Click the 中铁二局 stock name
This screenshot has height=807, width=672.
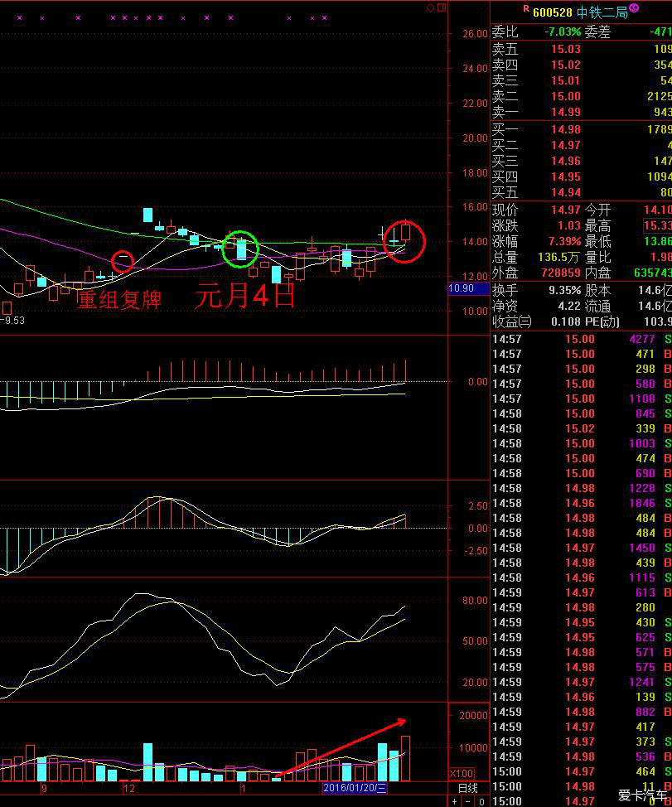coord(601,12)
